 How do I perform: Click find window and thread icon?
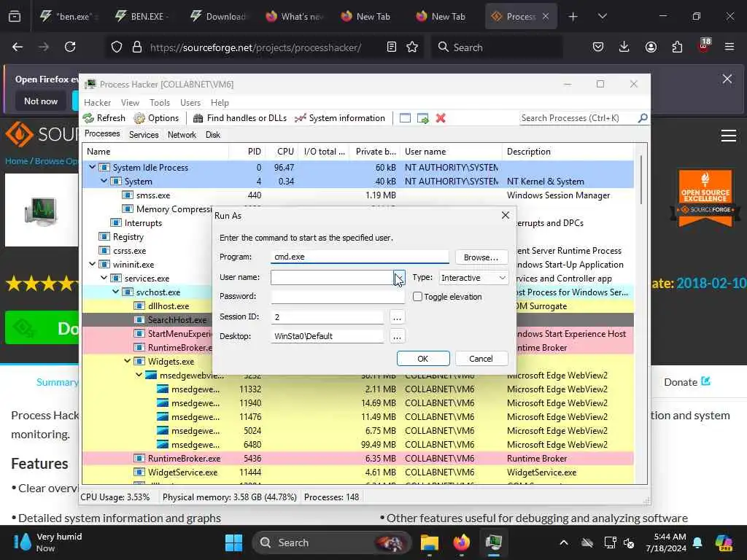(422, 118)
